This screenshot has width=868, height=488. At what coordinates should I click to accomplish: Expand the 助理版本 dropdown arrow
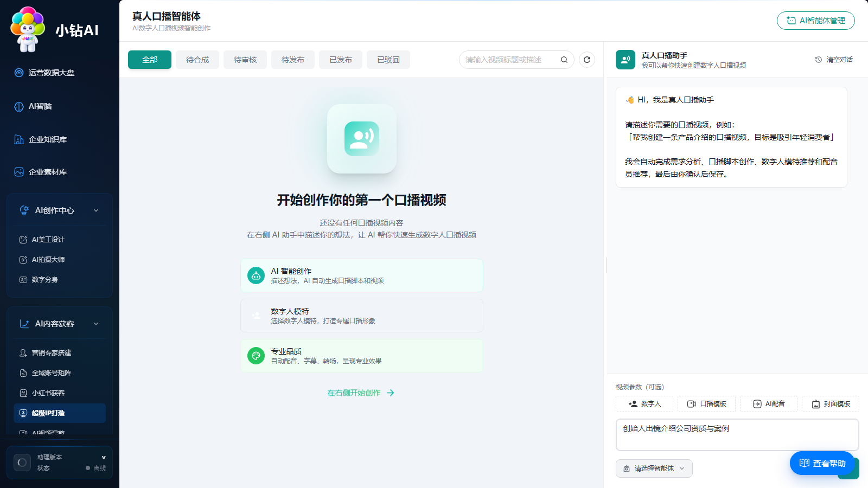104,458
